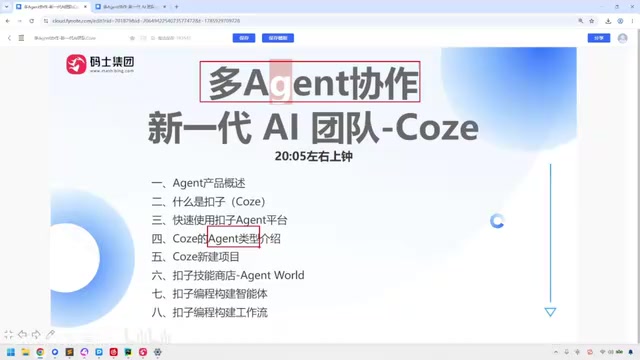Screen dimensions: 640x360
Task: Select agenda item '二、什么是扣子（Coze）'
Action: (x=209, y=202)
